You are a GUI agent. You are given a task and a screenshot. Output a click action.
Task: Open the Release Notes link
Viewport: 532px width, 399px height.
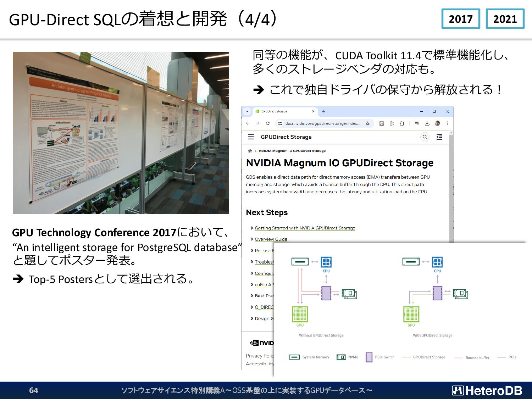pos(264,251)
